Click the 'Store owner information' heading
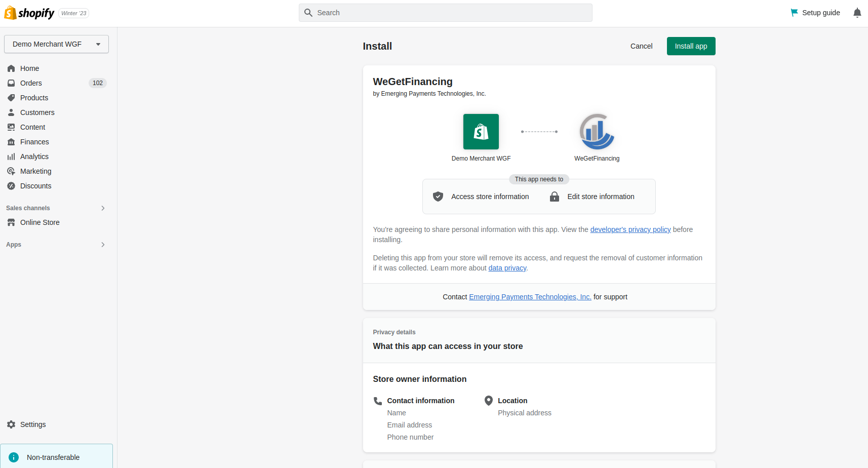Viewport: 868px width, 468px height. coord(420,379)
